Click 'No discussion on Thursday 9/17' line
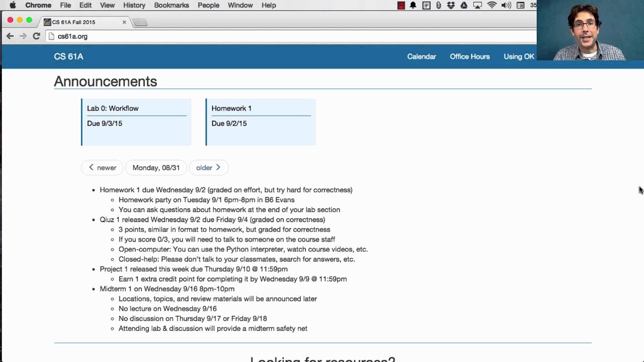 tap(193, 318)
